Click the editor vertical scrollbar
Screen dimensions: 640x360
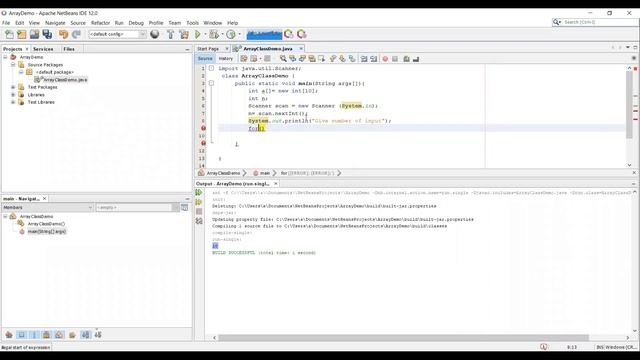click(629, 103)
